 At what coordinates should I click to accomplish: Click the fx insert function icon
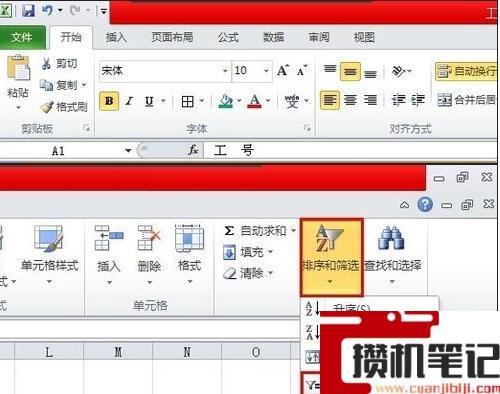[x=193, y=150]
